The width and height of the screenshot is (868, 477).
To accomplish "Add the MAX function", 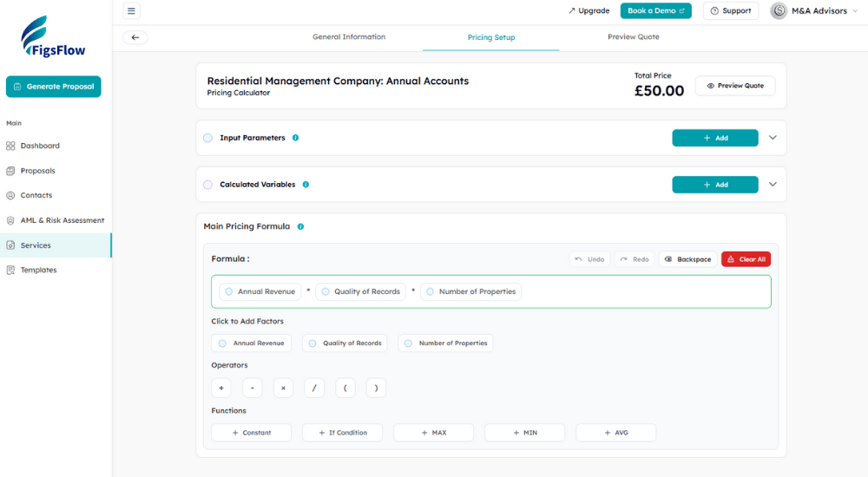I will click(433, 433).
